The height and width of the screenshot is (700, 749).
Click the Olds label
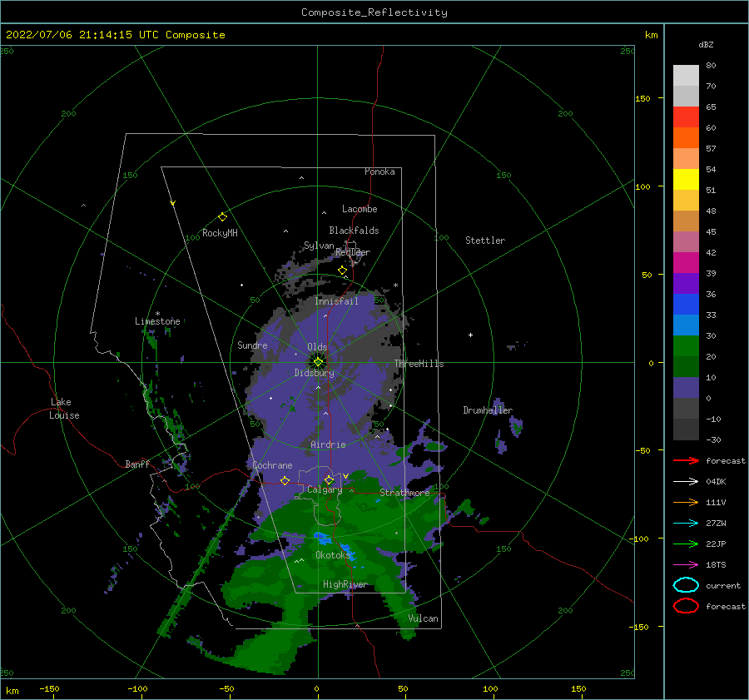(317, 347)
